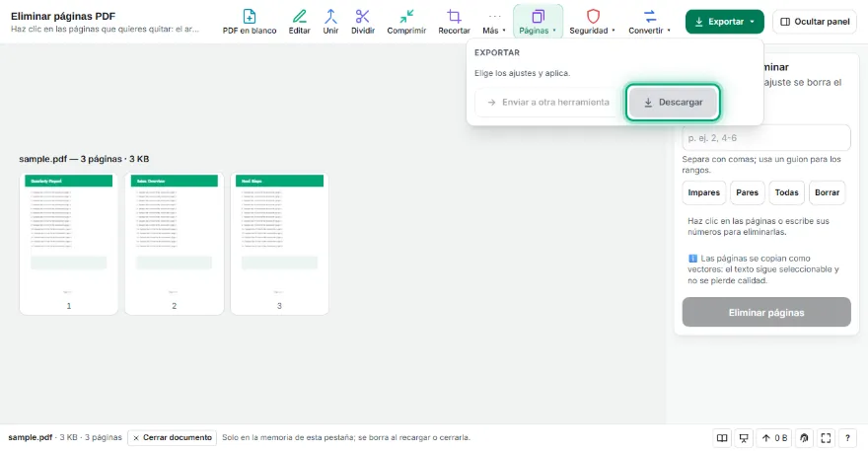Screen dimensions: 868x451
Task: Select page 3 thumbnail
Action: (x=279, y=244)
